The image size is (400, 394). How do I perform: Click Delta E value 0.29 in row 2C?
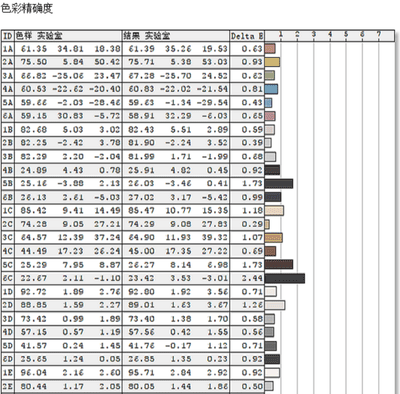pos(252,224)
